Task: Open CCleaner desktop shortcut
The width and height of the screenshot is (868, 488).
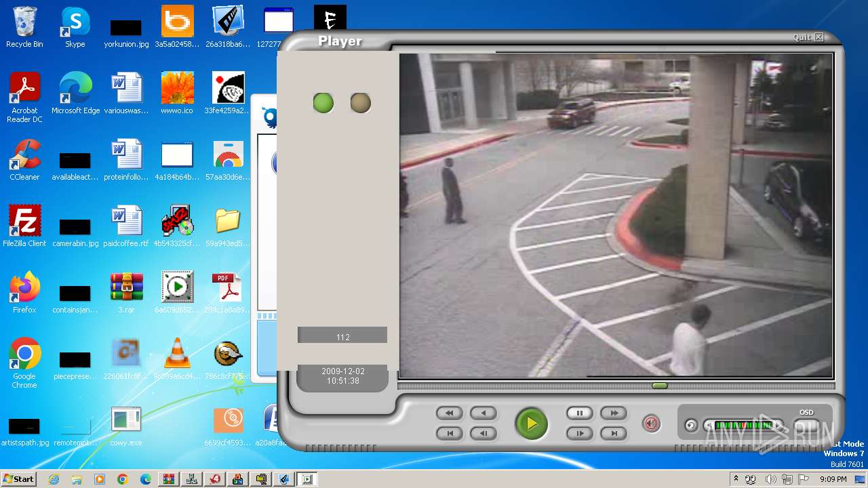Action: [24, 160]
